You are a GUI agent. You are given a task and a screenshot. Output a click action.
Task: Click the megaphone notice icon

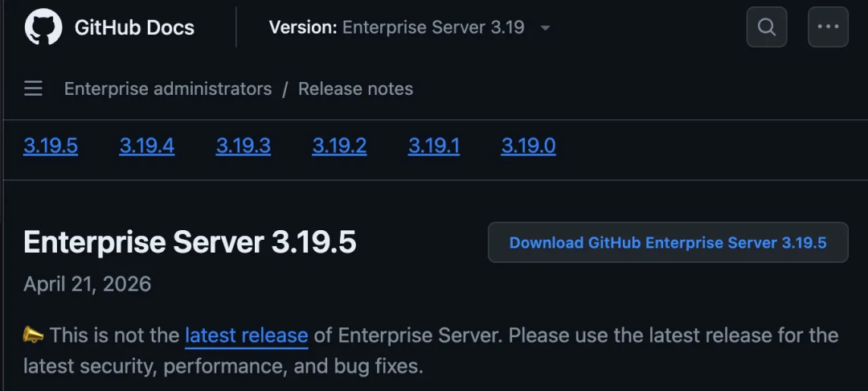coord(33,335)
